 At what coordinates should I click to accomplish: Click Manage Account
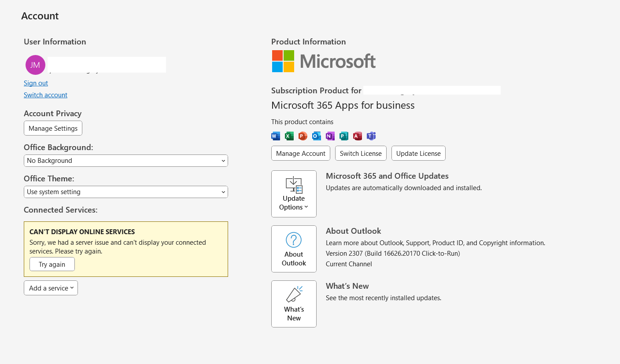click(x=301, y=153)
